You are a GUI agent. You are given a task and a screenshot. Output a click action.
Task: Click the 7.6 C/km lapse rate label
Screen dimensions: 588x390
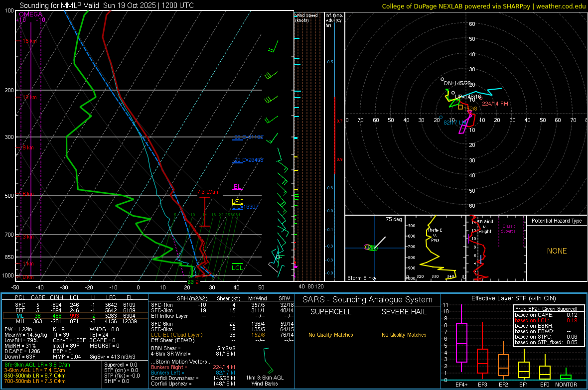tap(207, 192)
